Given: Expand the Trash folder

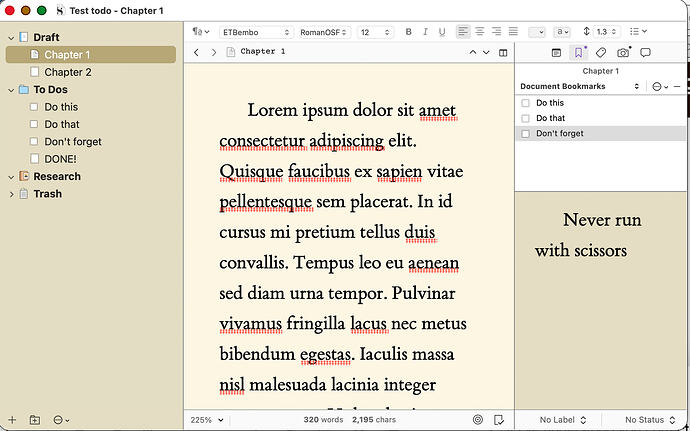Looking at the screenshot, I should pos(11,194).
